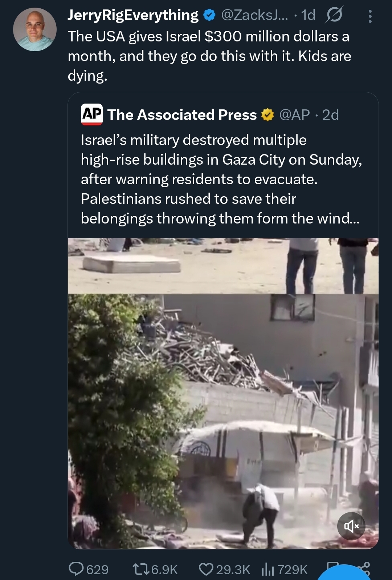This screenshot has width=392, height=580.
Task: Open The Associated Press account name
Action: [182, 115]
